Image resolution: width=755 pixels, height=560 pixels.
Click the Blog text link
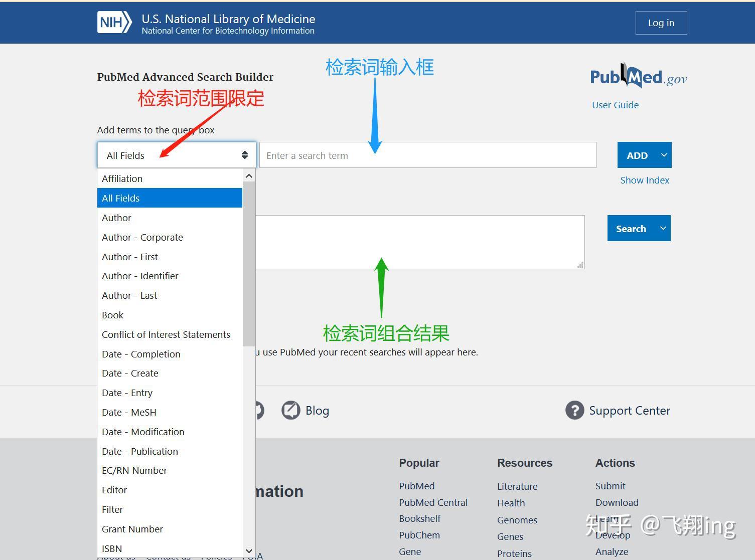coord(318,411)
